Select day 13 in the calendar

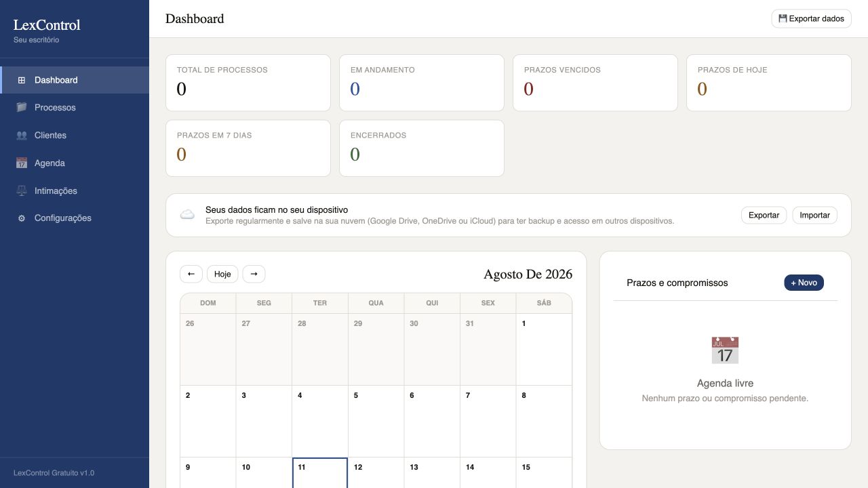432,473
